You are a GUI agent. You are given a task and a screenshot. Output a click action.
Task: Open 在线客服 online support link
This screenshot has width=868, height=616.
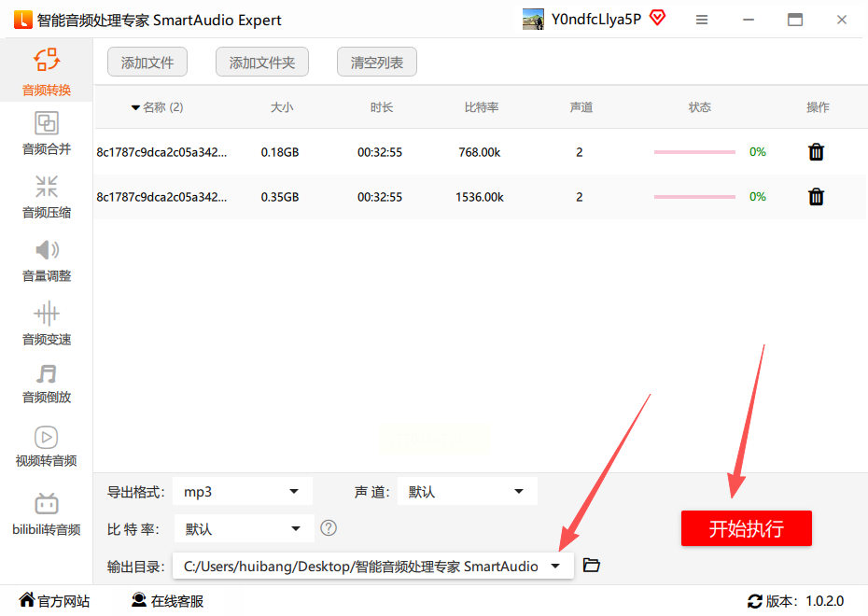click(168, 600)
